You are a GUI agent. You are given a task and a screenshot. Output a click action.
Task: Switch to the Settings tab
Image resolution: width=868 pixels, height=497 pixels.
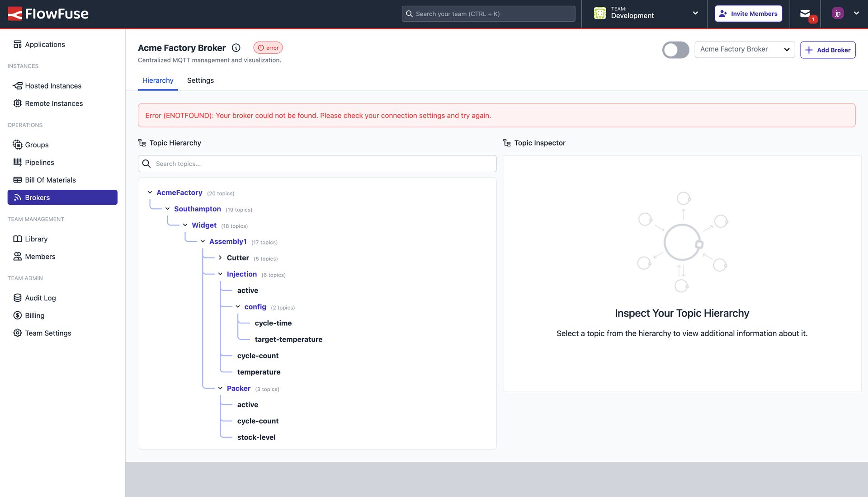click(x=200, y=80)
